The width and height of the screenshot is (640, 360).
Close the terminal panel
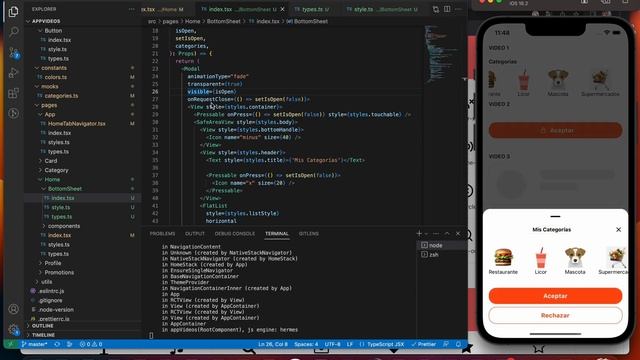[458, 233]
